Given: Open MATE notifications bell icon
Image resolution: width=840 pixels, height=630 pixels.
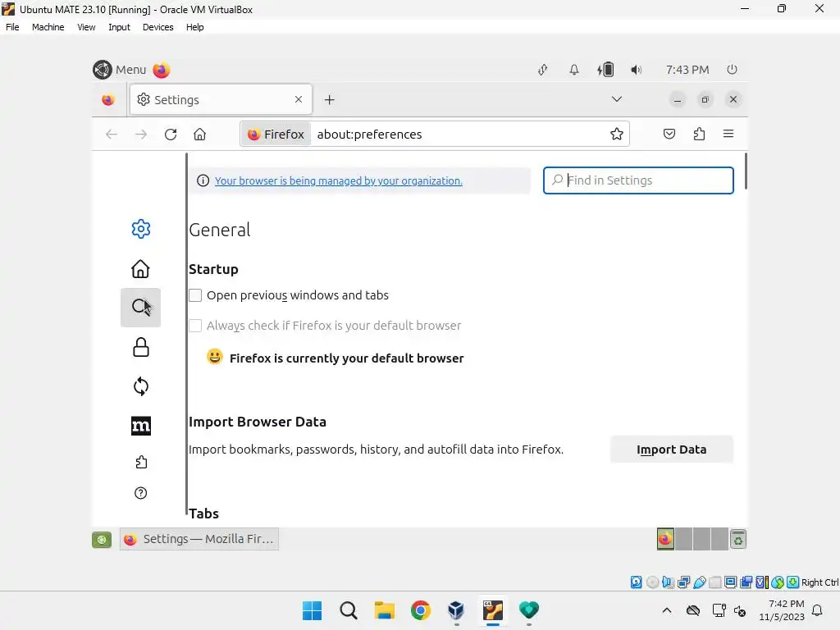Looking at the screenshot, I should [x=573, y=70].
